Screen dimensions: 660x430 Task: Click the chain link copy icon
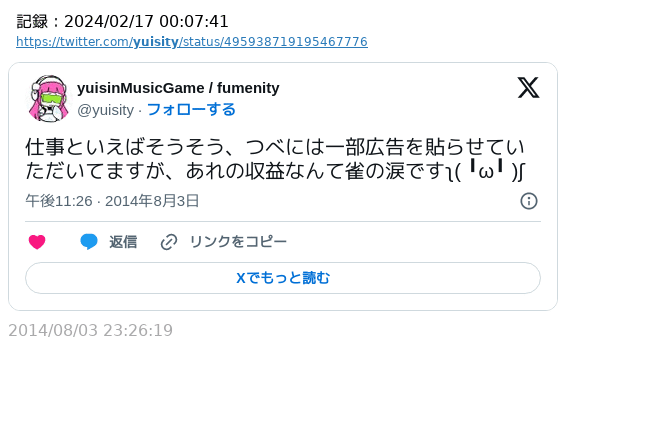[x=169, y=242]
